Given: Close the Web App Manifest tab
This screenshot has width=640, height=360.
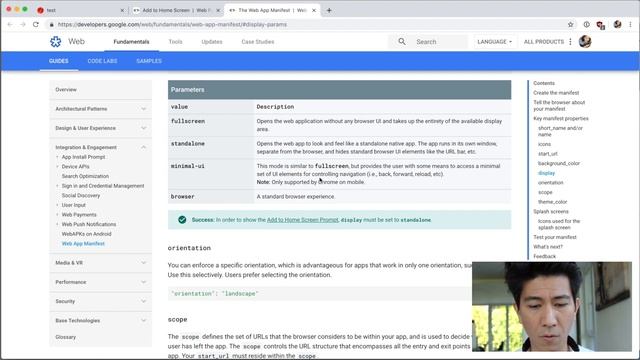Looking at the screenshot, I should 314,10.
